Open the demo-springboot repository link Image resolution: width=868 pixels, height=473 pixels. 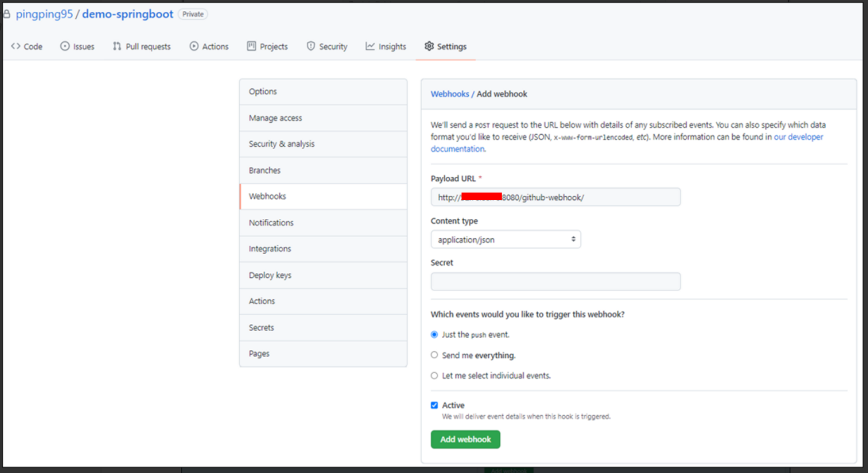click(x=128, y=14)
